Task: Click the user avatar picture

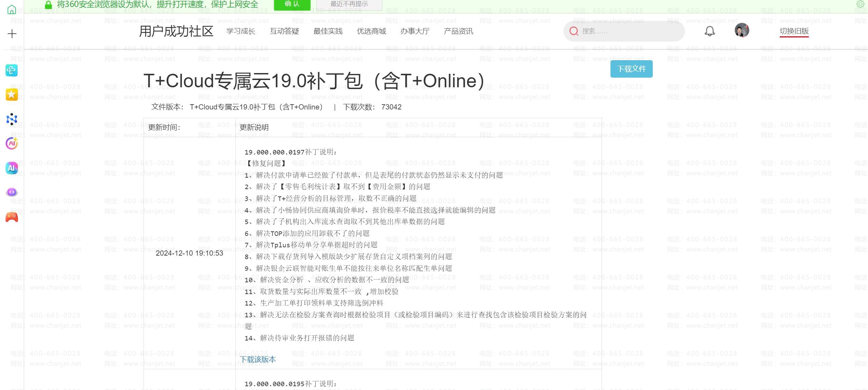Action: coord(742,30)
